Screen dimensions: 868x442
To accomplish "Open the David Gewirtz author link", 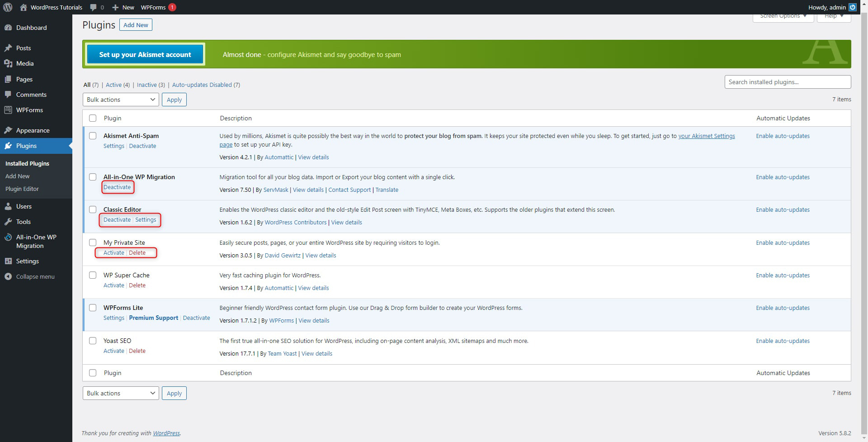I will 283,255.
